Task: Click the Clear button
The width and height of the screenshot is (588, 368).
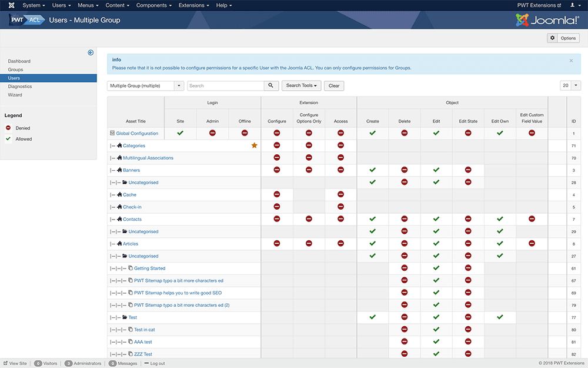Action: [334, 85]
